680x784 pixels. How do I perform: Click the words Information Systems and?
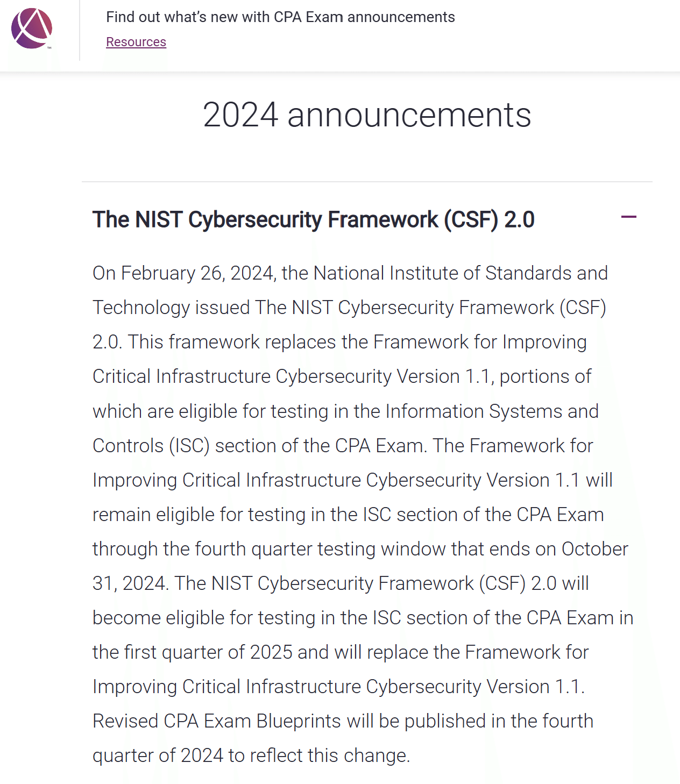pyautogui.click(x=492, y=411)
